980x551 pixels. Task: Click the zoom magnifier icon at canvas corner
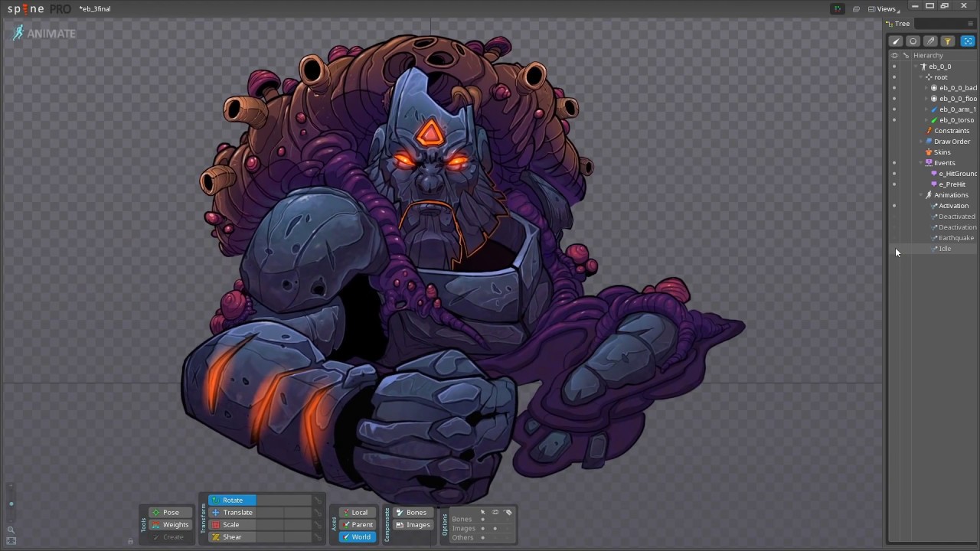click(11, 530)
